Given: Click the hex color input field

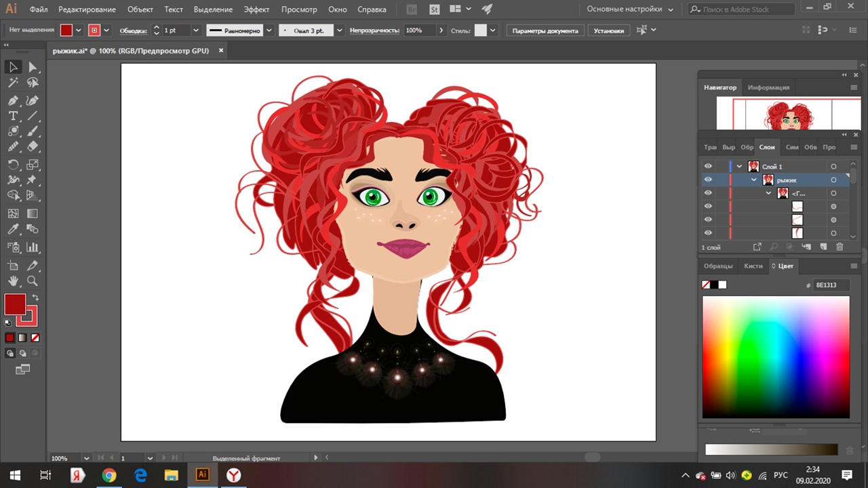Looking at the screenshot, I should pos(831,285).
